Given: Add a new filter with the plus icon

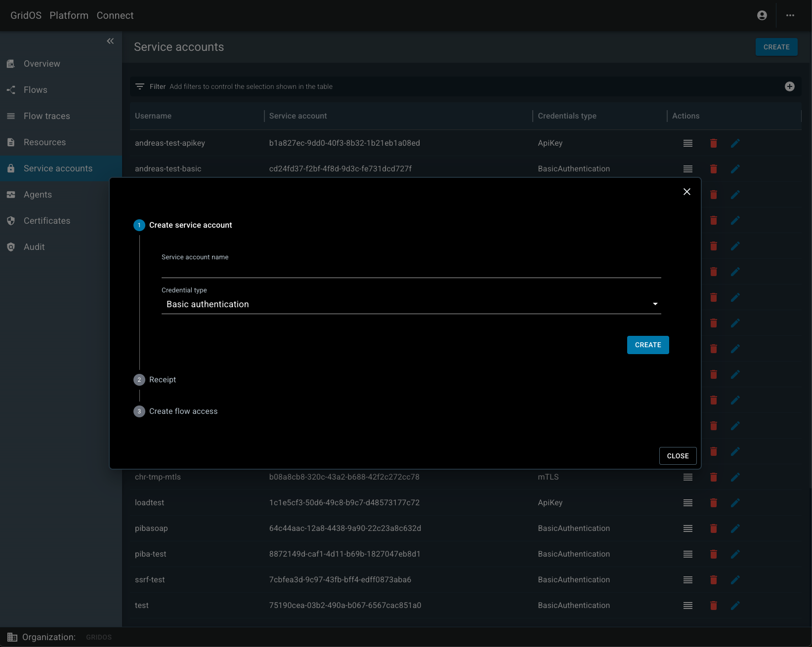Looking at the screenshot, I should [789, 86].
